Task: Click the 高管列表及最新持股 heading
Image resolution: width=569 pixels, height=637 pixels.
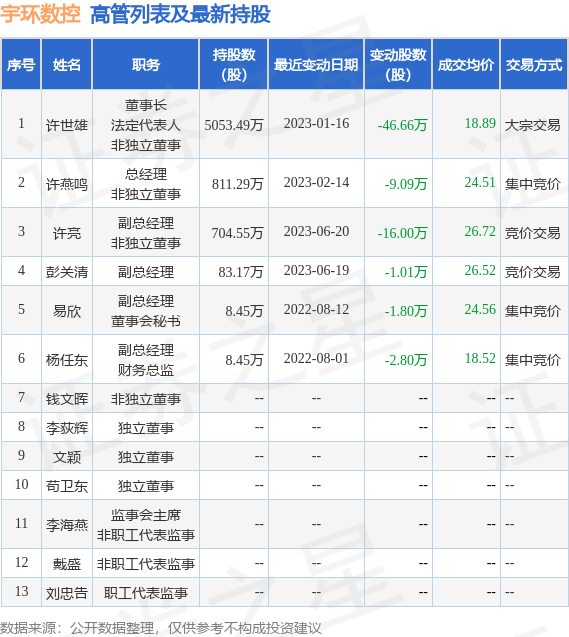Action: pyautogui.click(x=180, y=15)
